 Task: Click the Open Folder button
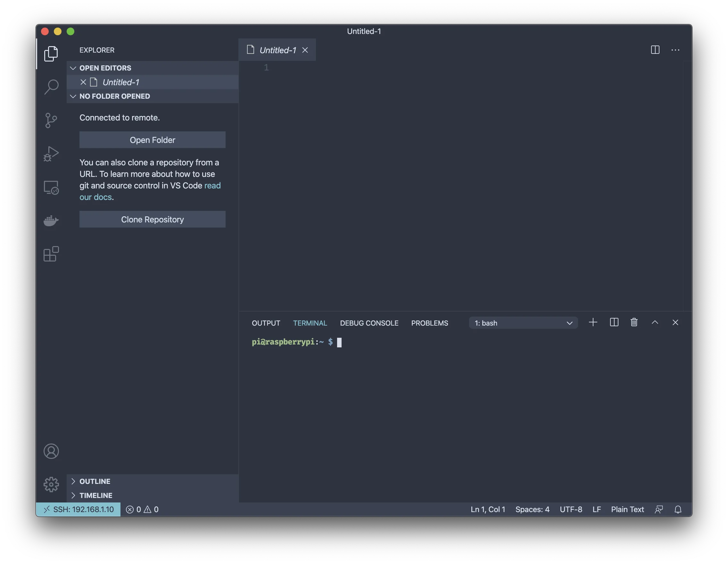[153, 139]
